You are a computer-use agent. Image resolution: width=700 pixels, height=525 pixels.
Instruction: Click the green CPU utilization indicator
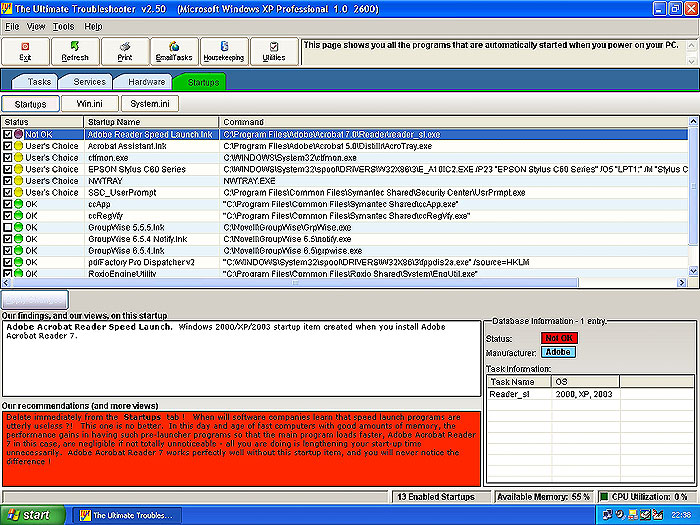click(x=604, y=496)
